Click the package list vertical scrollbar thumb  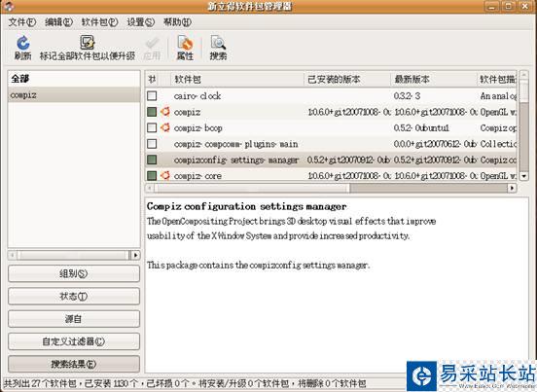(x=523, y=91)
